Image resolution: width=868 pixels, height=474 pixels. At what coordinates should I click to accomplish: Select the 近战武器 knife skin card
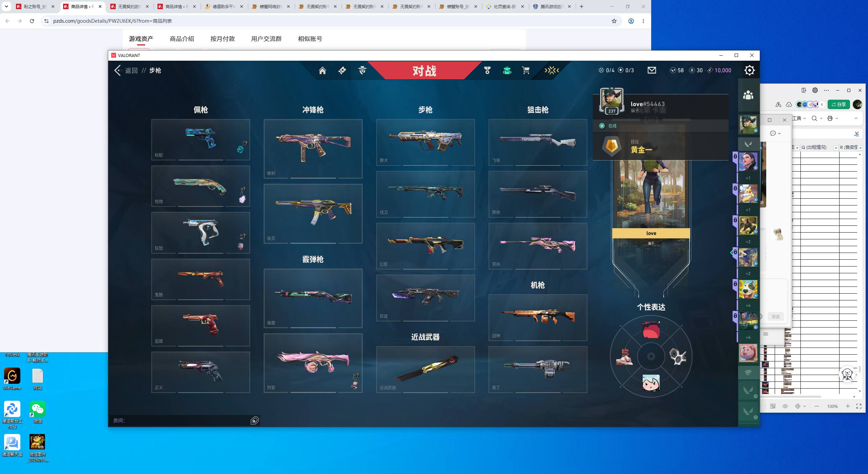tap(425, 369)
